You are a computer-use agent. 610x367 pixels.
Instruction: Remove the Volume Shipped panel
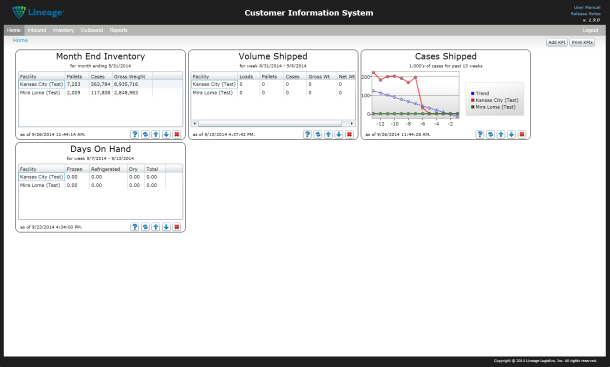click(349, 134)
